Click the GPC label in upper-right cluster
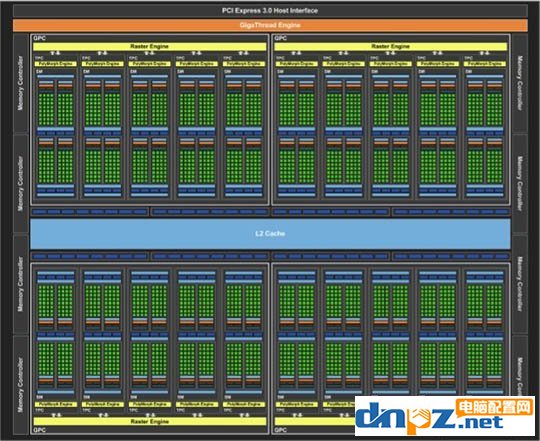The width and height of the screenshot is (540, 441). click(x=281, y=38)
